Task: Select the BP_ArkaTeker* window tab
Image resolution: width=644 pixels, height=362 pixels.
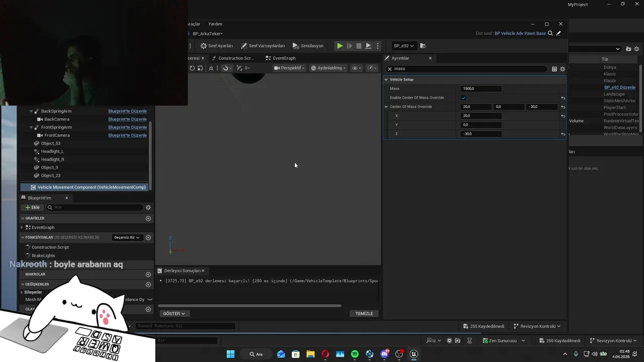Action: 207,34
